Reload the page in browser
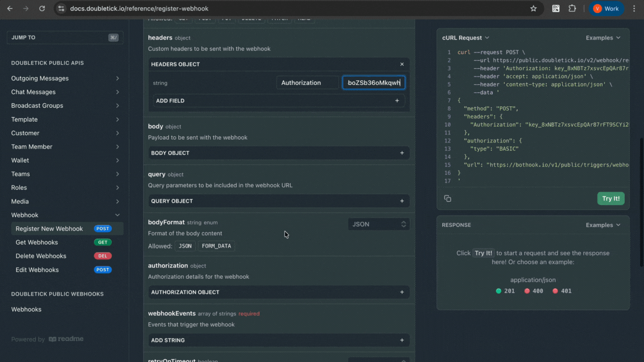Image resolution: width=644 pixels, height=362 pixels. pos(42,9)
